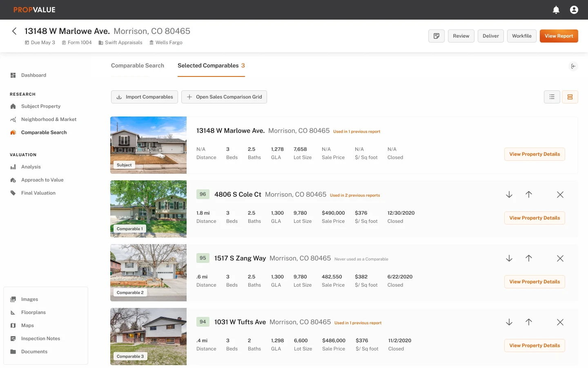Move 4806 S Cole Ct down

point(509,195)
